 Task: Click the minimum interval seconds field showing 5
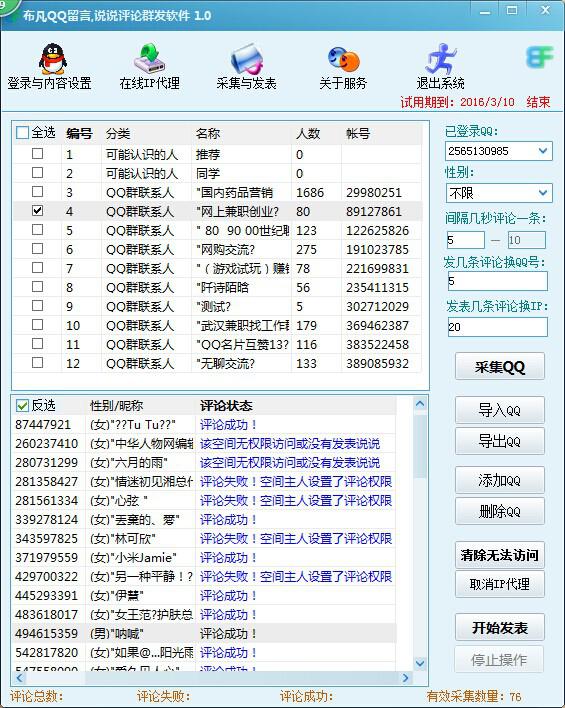465,240
